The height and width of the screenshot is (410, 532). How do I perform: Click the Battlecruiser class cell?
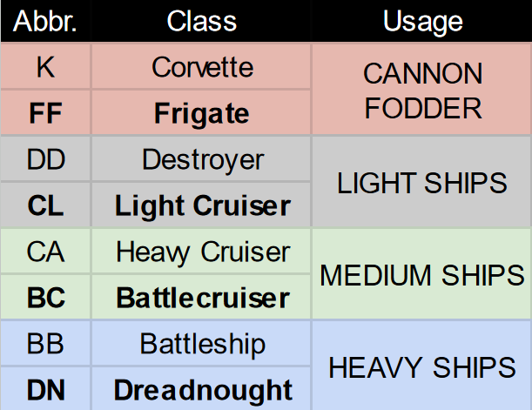(202, 299)
